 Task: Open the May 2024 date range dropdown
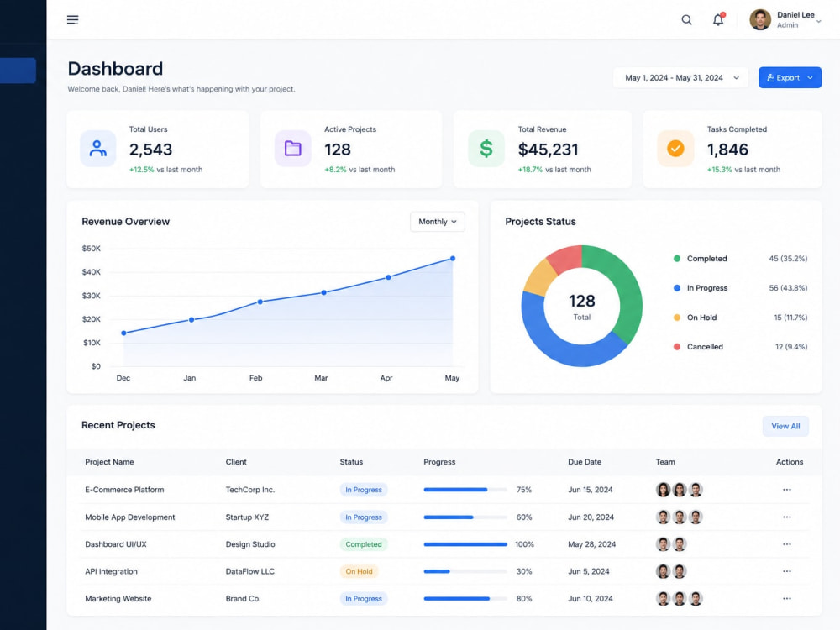[680, 77]
